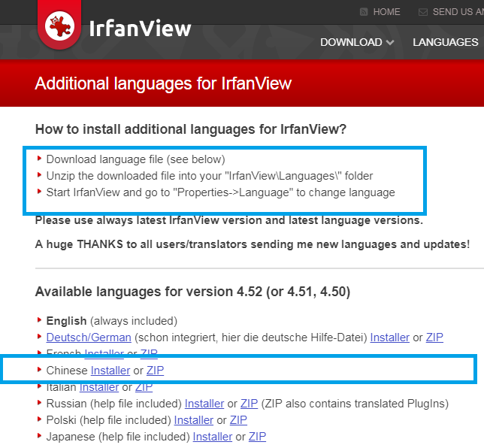The height and width of the screenshot is (448, 484).
Task: Click the envelope icon beside SEND US
Action: (423, 12)
